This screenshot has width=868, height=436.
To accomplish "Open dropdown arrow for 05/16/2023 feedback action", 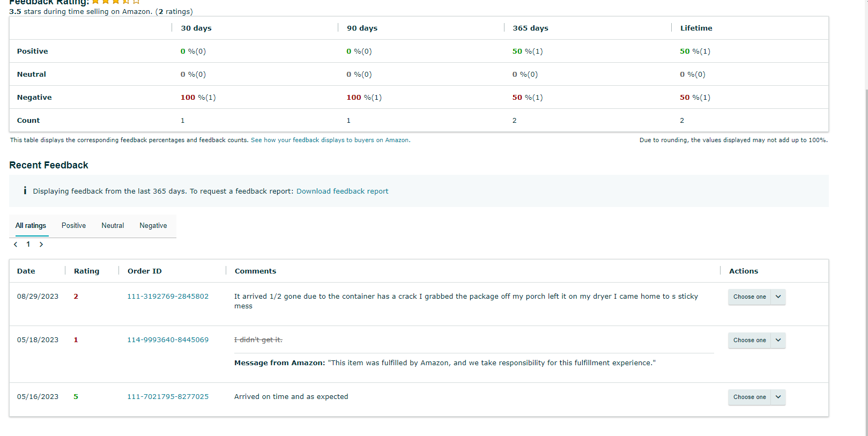I will tap(778, 397).
